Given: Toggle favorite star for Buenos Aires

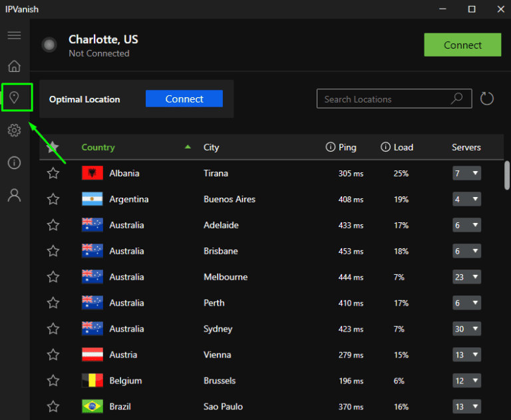Looking at the screenshot, I should point(53,199).
